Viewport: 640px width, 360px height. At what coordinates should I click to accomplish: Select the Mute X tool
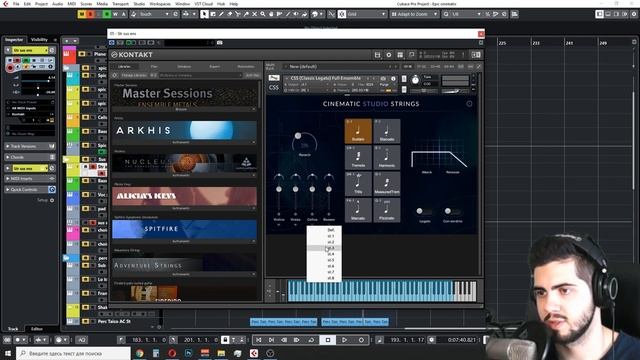click(x=254, y=14)
